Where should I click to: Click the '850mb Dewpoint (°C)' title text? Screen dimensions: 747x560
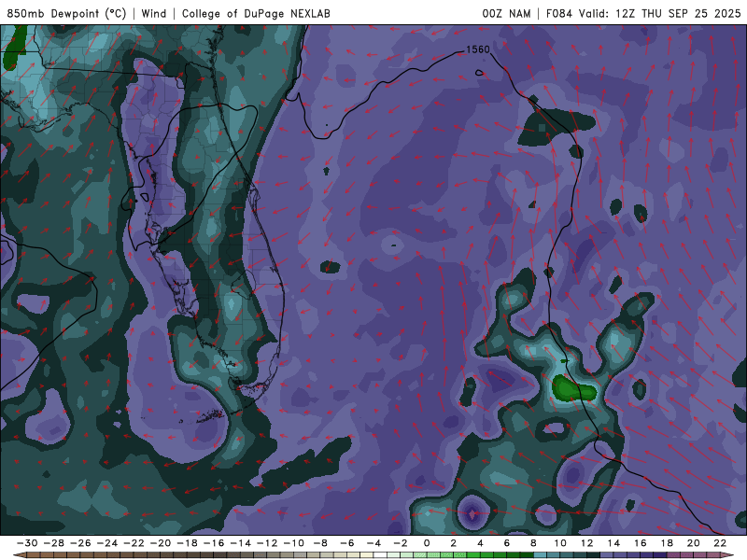click(66, 13)
